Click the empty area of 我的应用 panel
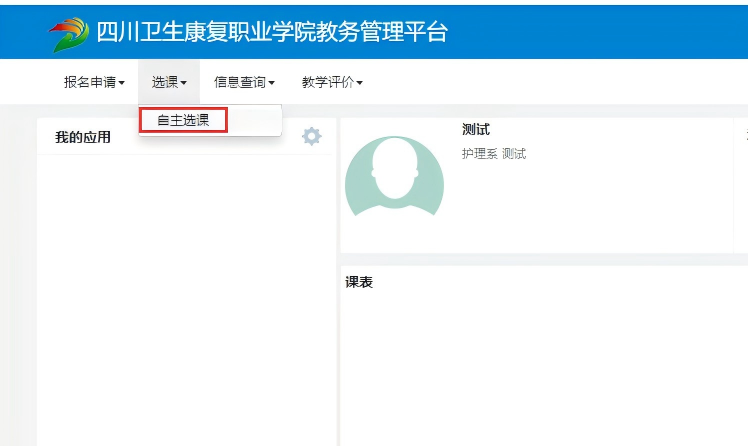 pos(185,300)
